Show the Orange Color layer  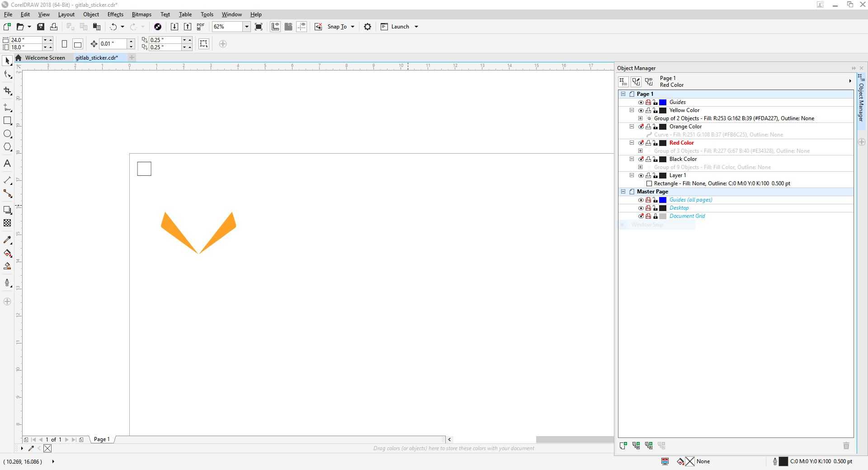pyautogui.click(x=641, y=127)
